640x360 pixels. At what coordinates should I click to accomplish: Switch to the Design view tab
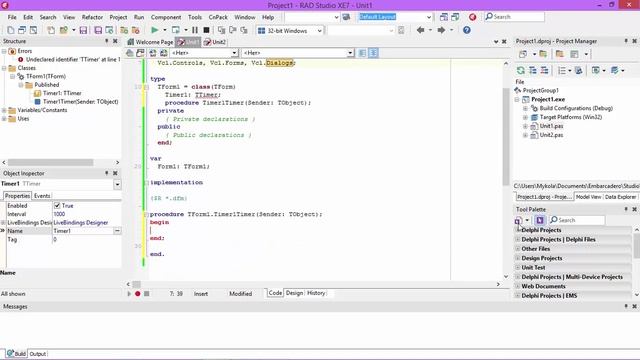click(x=294, y=293)
